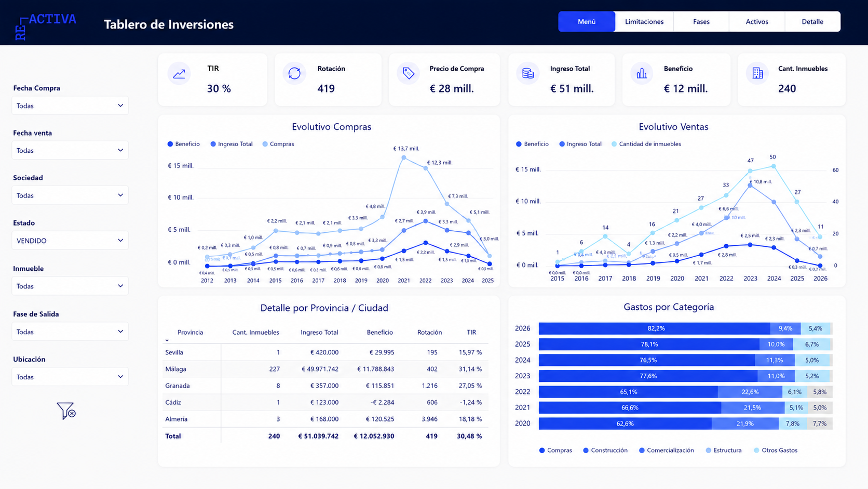868x489 pixels.
Task: Click the 21,5% bar segment for 2021
Action: pos(752,407)
